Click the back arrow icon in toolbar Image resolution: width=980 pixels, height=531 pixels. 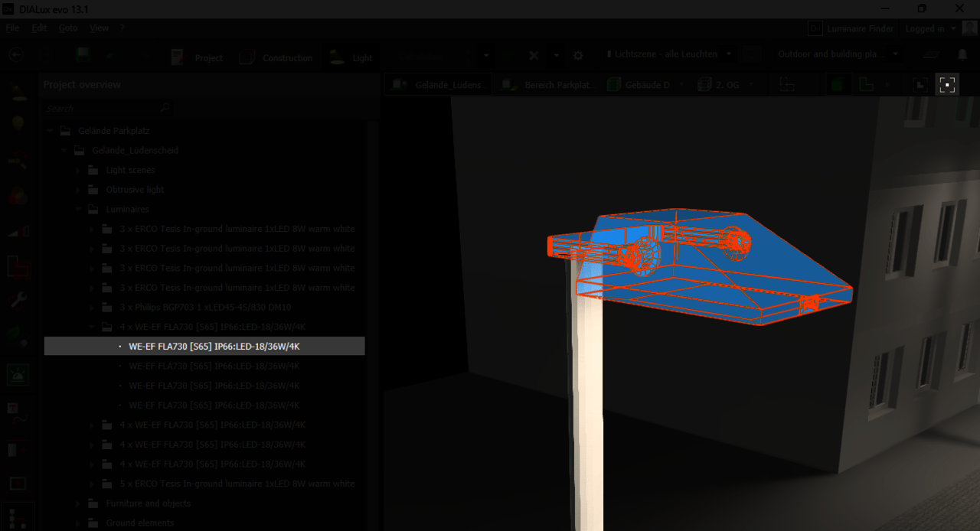[x=15, y=55]
